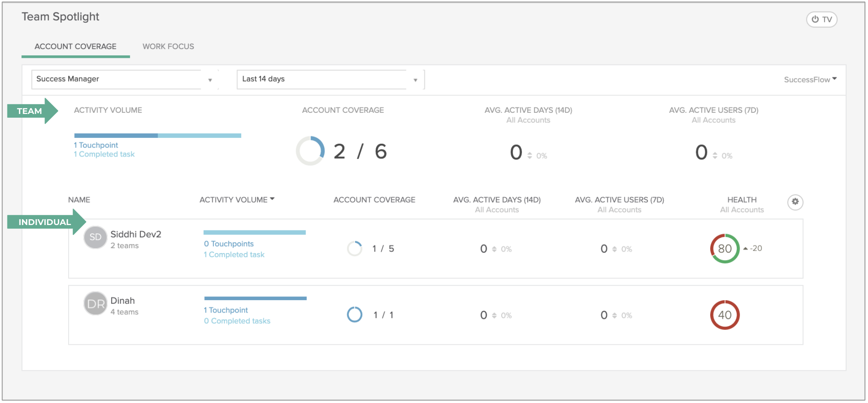Expand the Last 14 days dropdown
The image size is (868, 403).
click(330, 79)
